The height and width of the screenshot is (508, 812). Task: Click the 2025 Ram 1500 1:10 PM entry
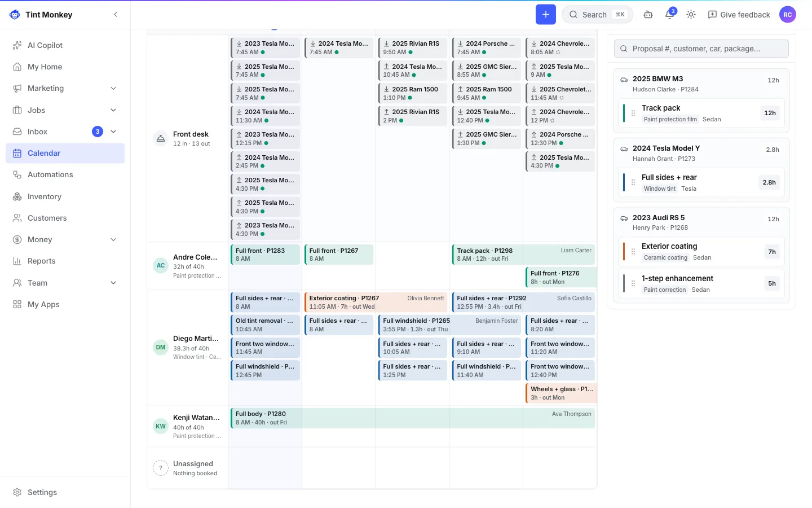point(413,93)
